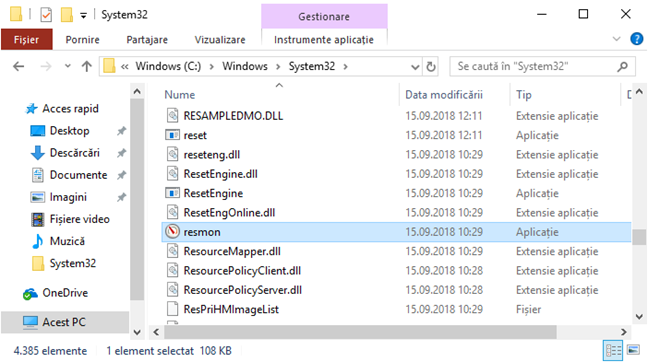This screenshot has width=648, height=362.
Task: Open Descărcări folder in sidebar
Action: [74, 152]
